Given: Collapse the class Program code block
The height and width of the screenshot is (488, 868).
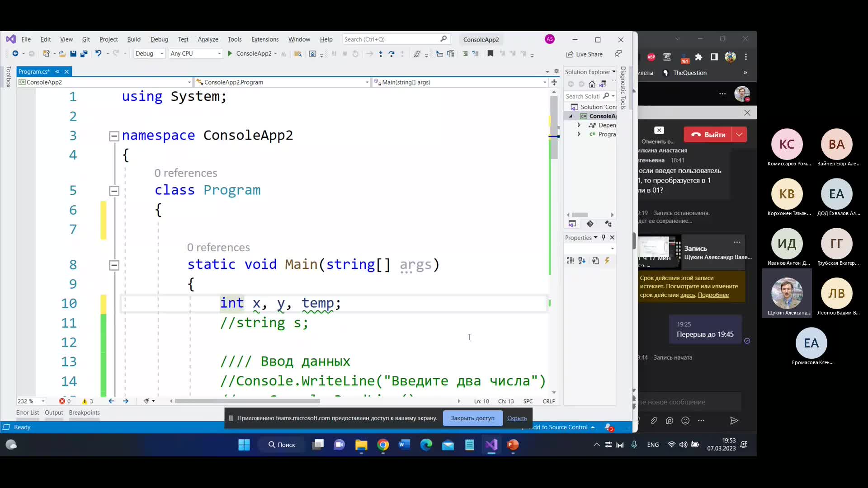Looking at the screenshot, I should [114, 191].
